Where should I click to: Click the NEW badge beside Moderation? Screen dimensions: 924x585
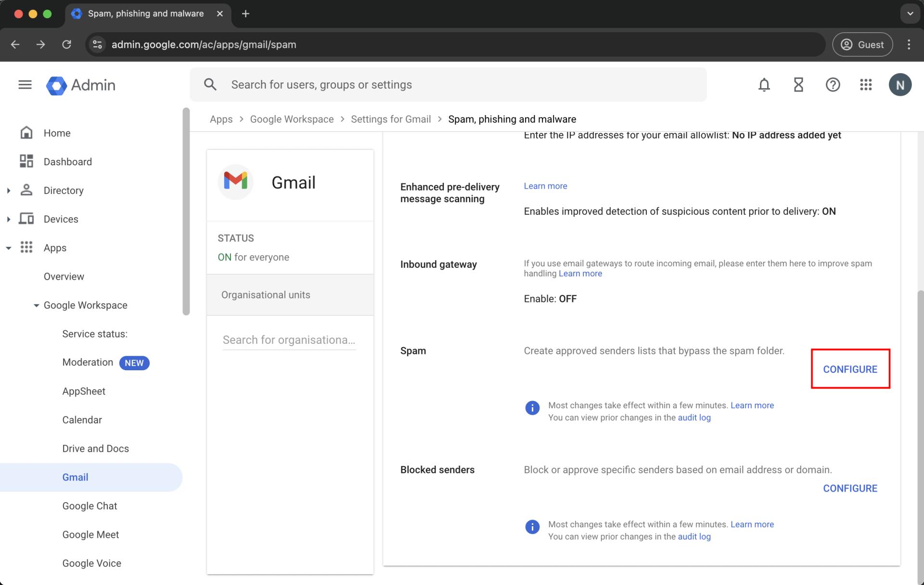tap(134, 363)
